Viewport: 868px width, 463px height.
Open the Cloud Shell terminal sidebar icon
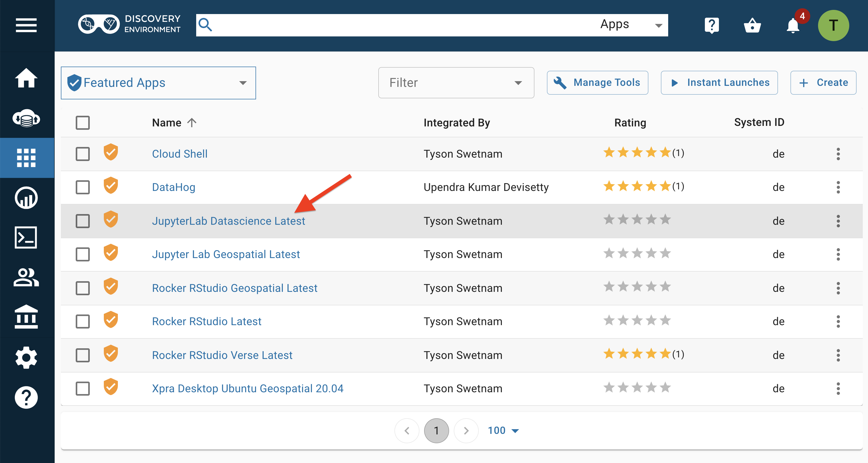click(26, 237)
